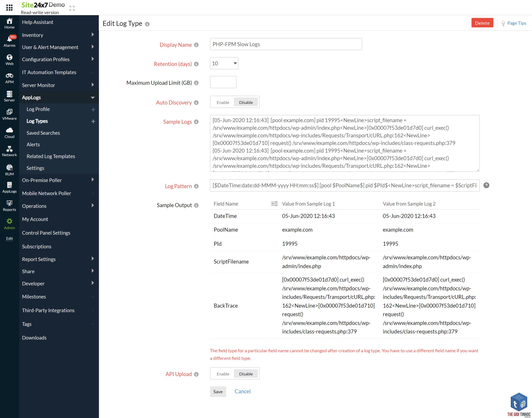Open Downloads menu item
The height and width of the screenshot is (418, 532).
pyautogui.click(x=34, y=338)
